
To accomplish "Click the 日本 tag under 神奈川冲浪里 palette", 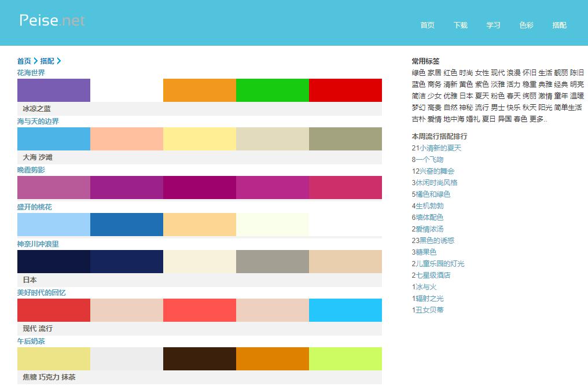I will point(30,280).
